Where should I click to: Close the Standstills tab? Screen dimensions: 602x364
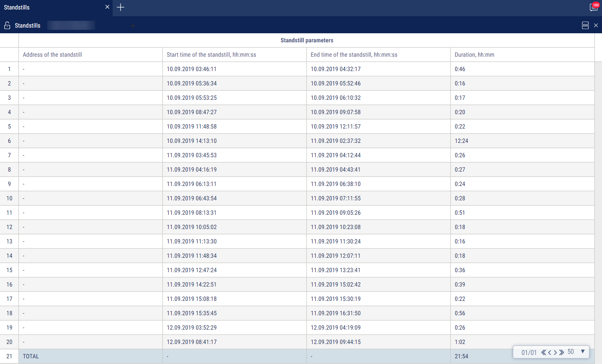coord(107,7)
